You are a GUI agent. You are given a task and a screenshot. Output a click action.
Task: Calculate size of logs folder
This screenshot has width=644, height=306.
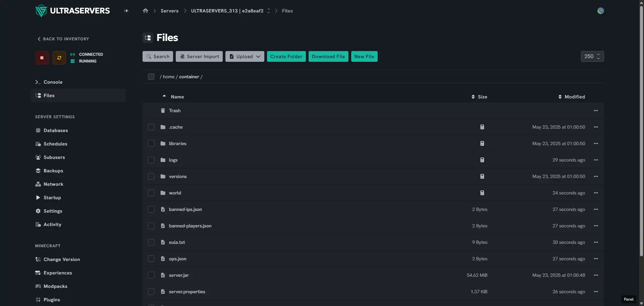click(x=482, y=160)
